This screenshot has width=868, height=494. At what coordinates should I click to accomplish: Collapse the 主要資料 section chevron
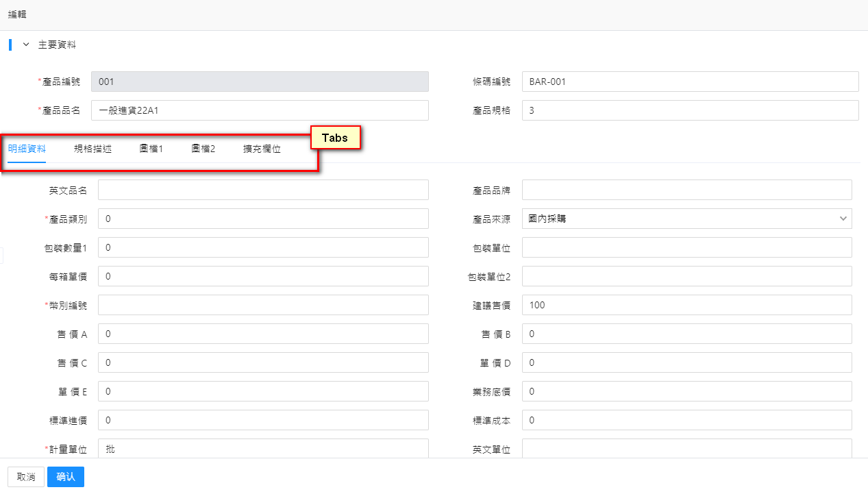click(x=26, y=45)
